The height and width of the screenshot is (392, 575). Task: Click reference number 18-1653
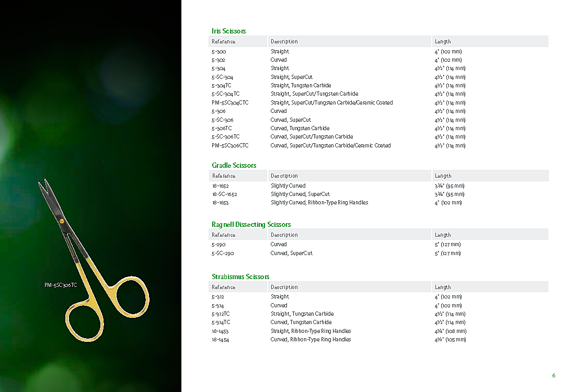point(220,203)
